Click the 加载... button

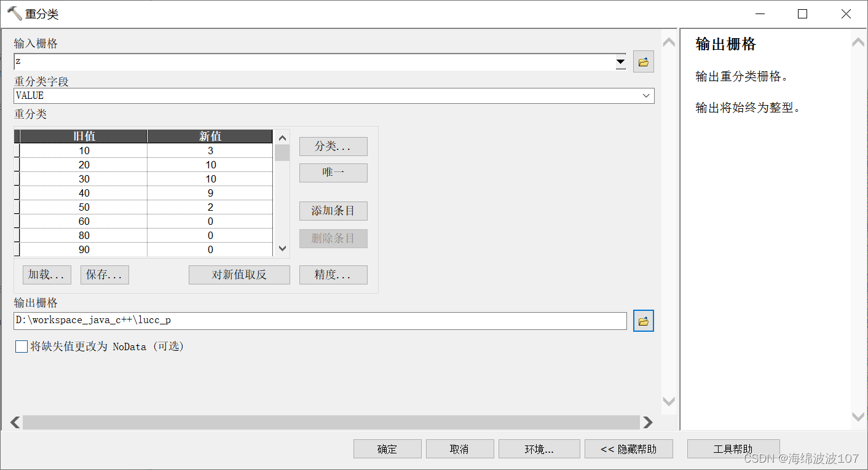[47, 275]
